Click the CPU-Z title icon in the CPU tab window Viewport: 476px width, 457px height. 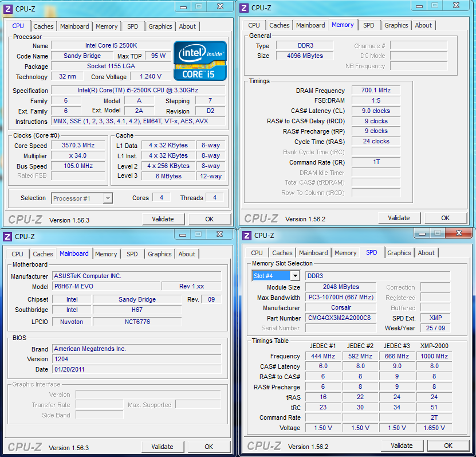[8, 9]
